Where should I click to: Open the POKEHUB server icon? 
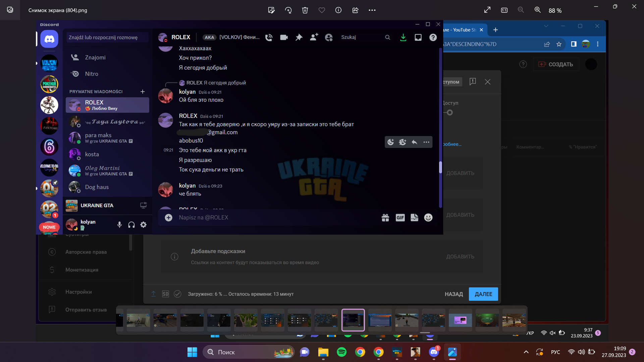49,84
